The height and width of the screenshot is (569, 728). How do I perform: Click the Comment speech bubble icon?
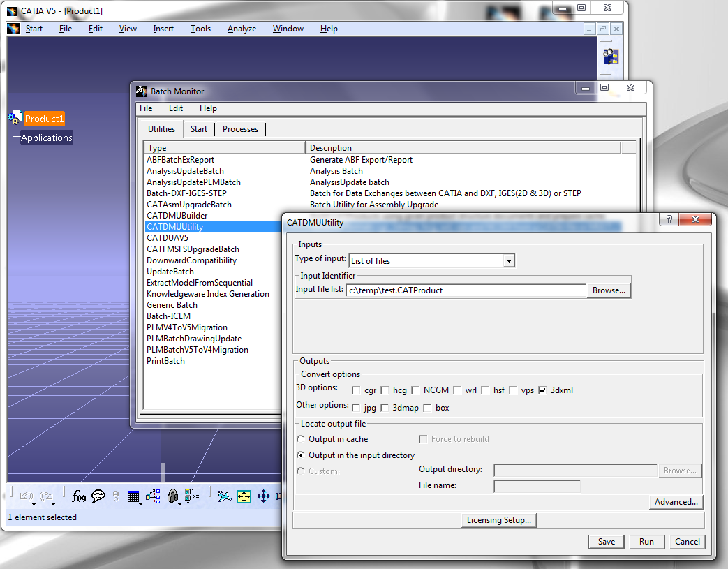(x=98, y=496)
